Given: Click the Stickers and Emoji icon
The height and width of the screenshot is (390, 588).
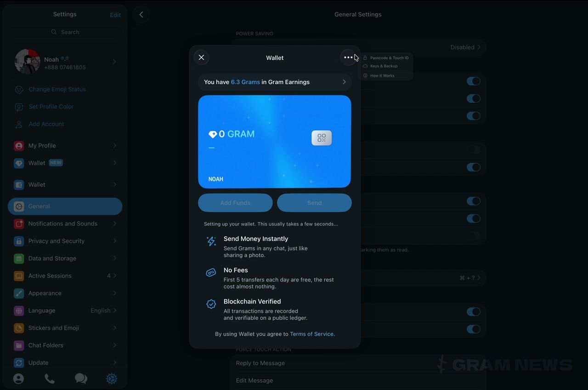Looking at the screenshot, I should pos(19,328).
